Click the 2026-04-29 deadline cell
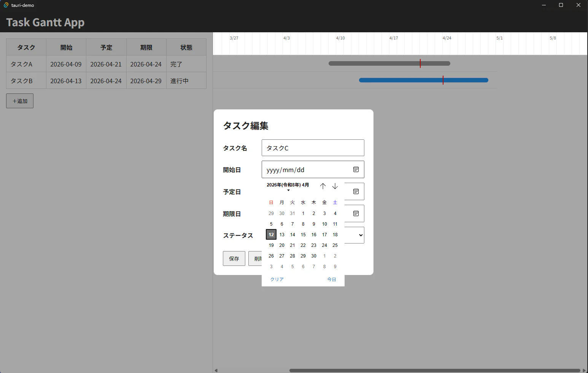Viewport: 588px width, 373px height. [x=146, y=81]
